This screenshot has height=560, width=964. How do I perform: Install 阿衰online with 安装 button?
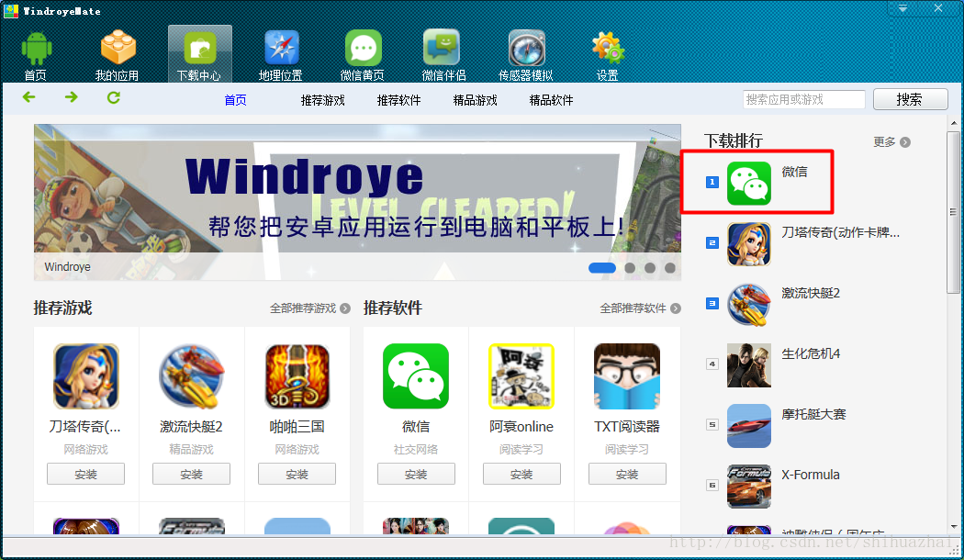tap(522, 474)
